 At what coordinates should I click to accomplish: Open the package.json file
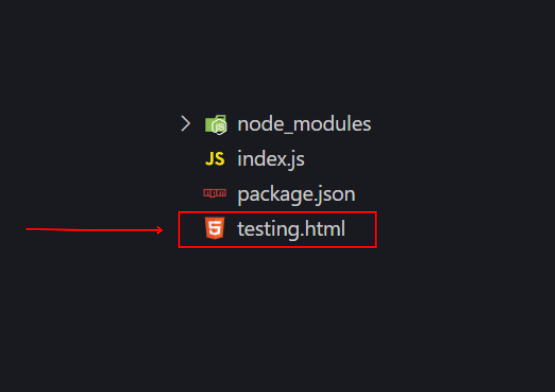point(296,194)
